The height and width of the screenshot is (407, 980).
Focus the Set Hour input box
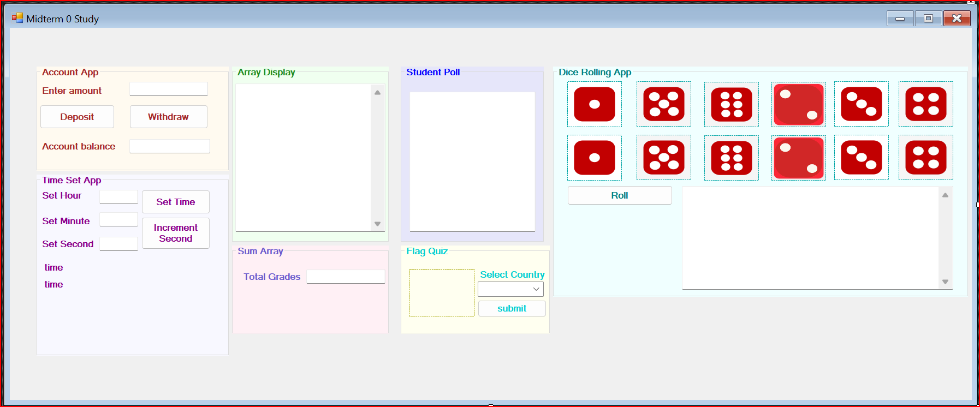(118, 197)
